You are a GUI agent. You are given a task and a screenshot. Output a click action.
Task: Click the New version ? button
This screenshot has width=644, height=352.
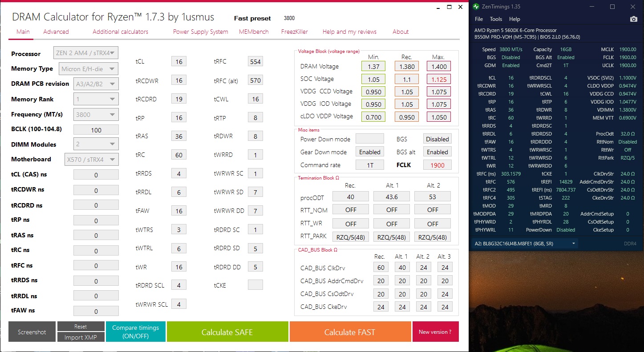(x=435, y=332)
